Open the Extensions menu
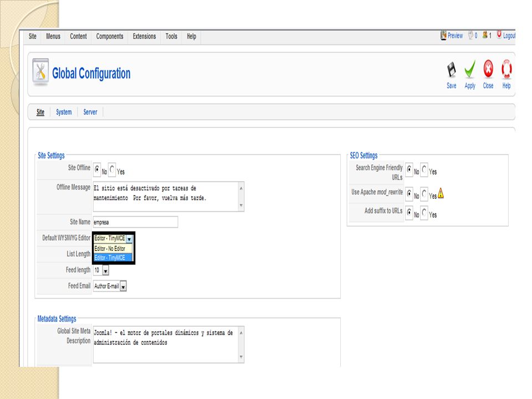The height and width of the screenshot is (399, 532). pos(144,37)
